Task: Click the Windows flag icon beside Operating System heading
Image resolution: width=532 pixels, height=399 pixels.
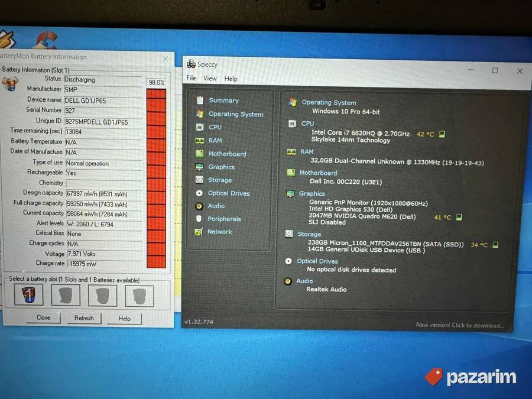Action: [293, 102]
